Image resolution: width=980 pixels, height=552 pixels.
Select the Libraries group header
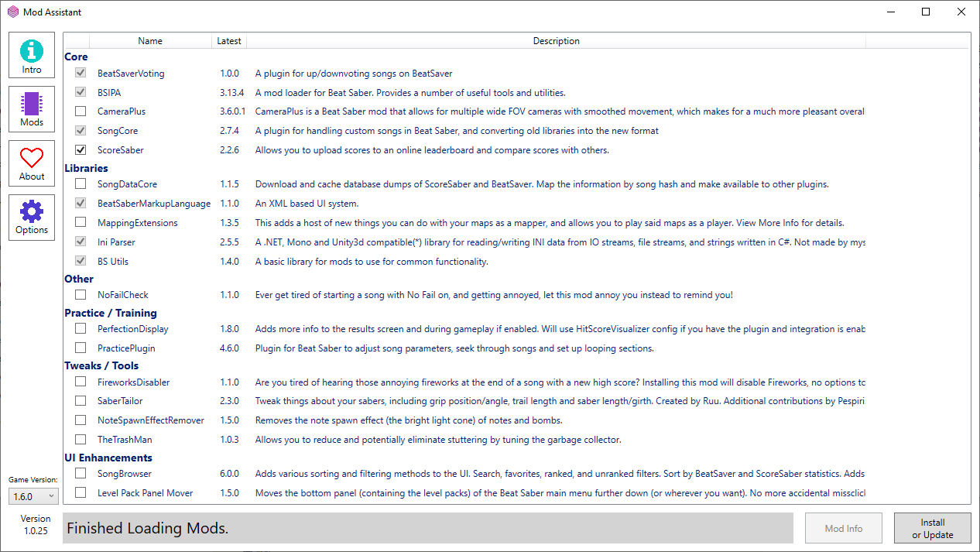(x=86, y=168)
